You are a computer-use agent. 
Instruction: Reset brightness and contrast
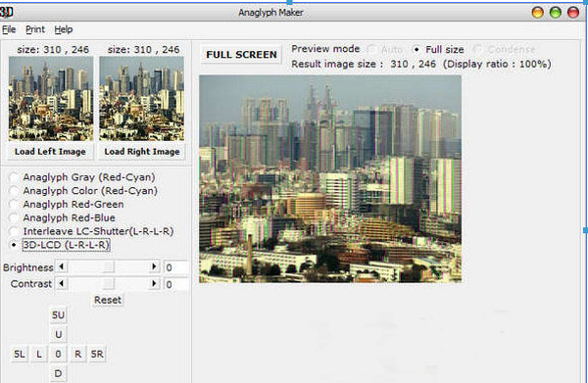point(108,300)
